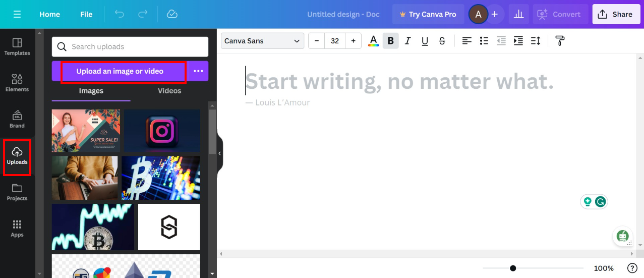Select the Bitcoin coin neon graph image
The height and width of the screenshot is (278, 644).
(x=93, y=227)
